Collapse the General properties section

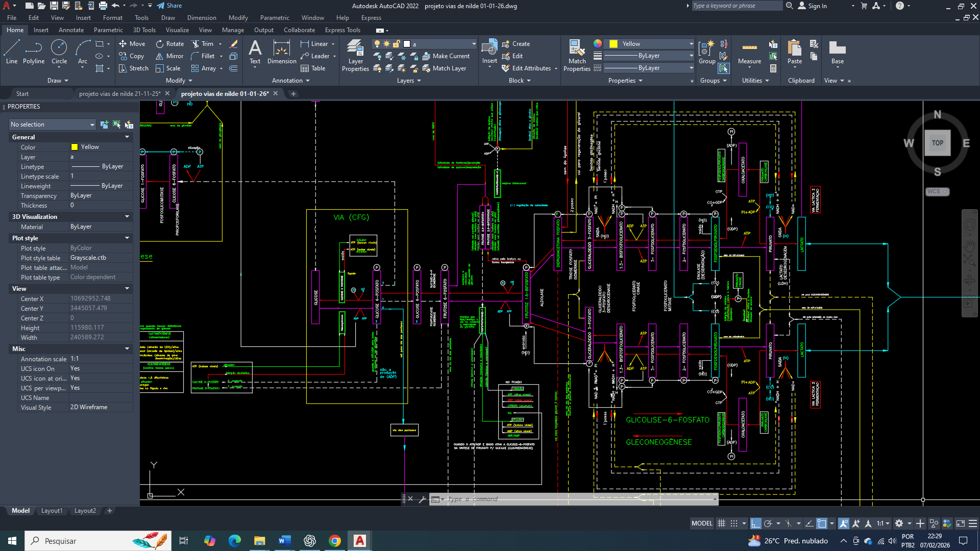(x=127, y=137)
